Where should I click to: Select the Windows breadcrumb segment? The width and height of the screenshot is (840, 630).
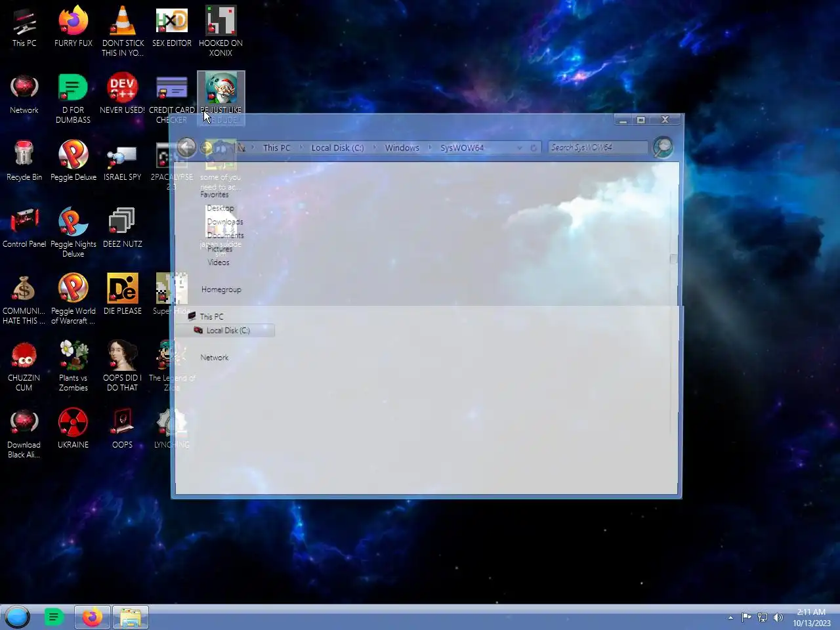click(402, 148)
